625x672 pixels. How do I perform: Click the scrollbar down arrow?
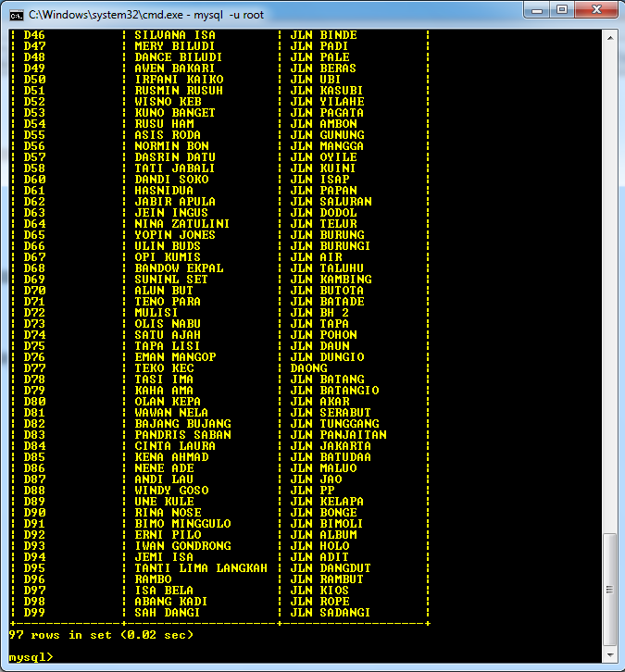(x=610, y=655)
